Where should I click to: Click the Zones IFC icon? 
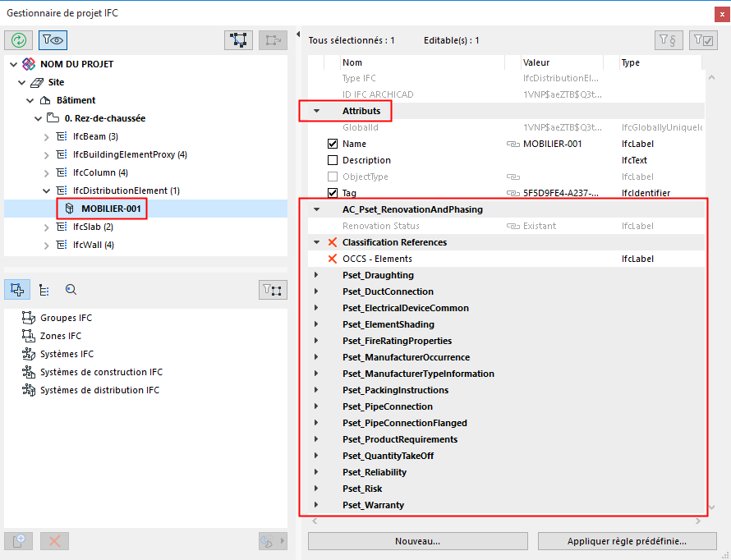29,336
